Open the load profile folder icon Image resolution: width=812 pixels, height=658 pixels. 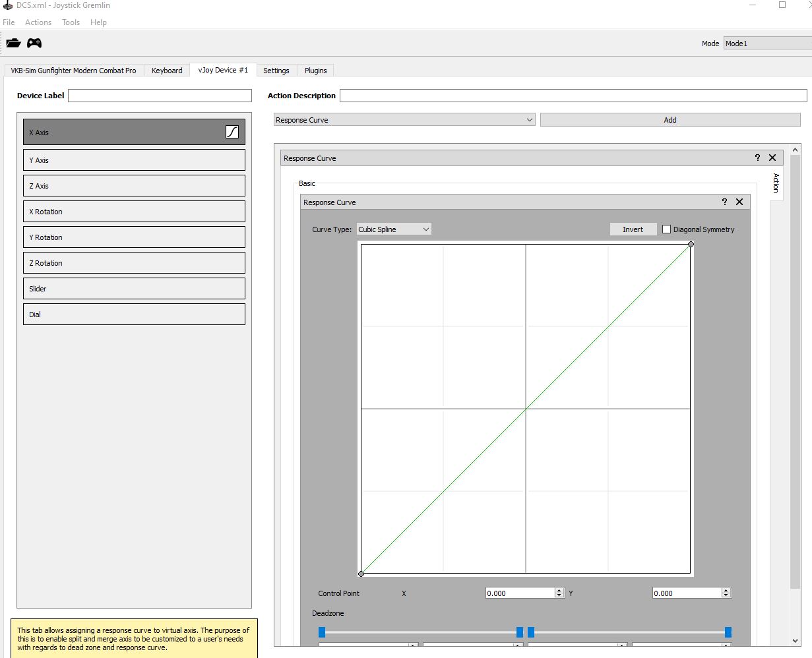14,44
